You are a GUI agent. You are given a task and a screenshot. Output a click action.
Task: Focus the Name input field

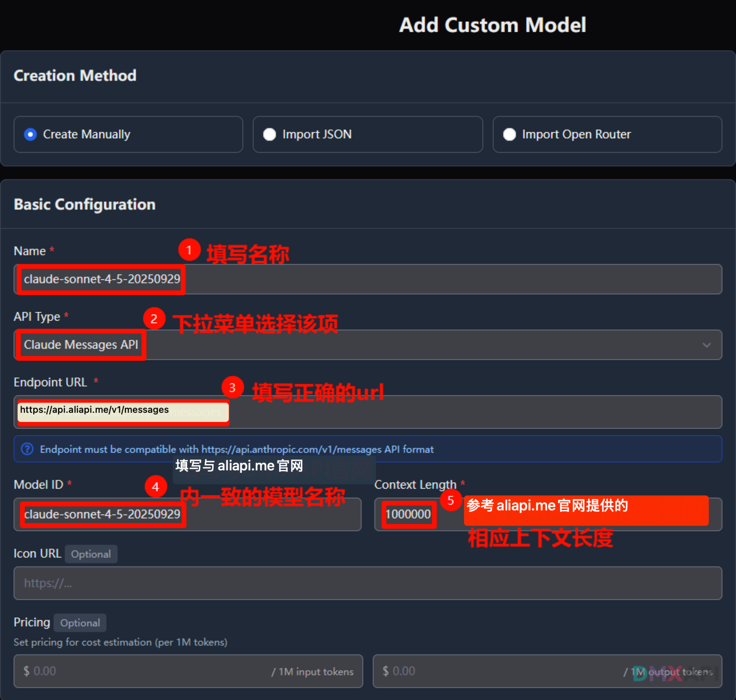pos(368,279)
